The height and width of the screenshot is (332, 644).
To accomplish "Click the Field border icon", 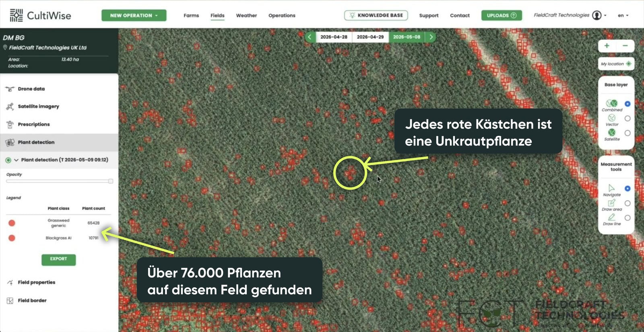I will click(10, 301).
